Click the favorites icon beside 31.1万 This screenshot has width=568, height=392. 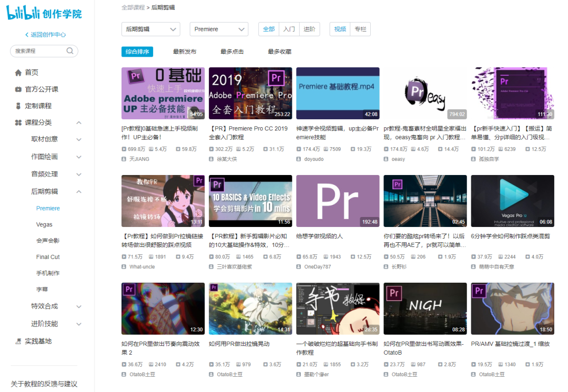coord(265,149)
